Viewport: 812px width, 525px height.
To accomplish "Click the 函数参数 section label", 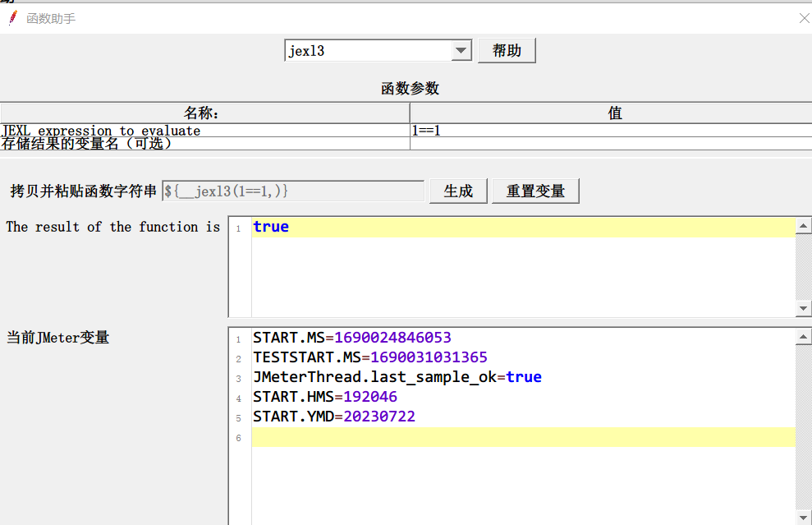I will point(411,89).
